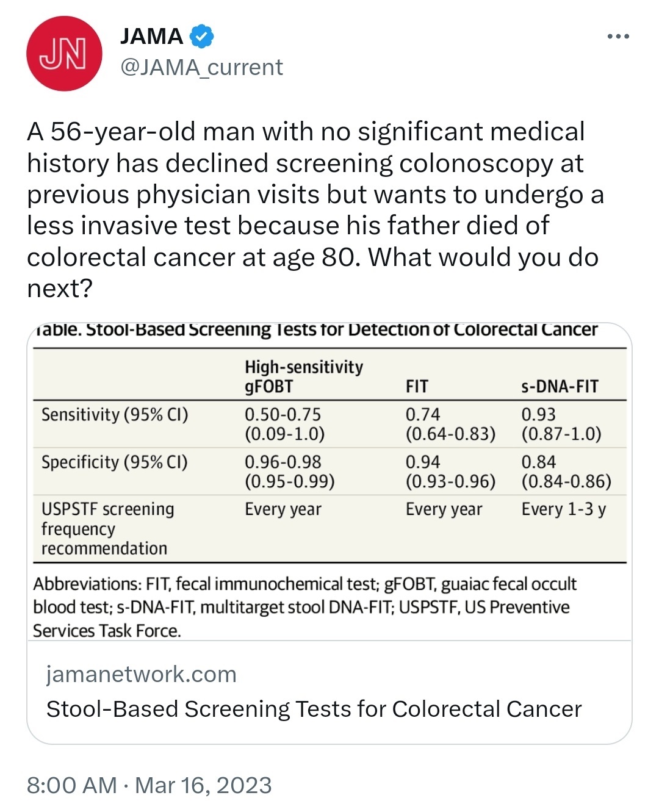Click the Specificity (95% CI) row label
This screenshot has height=812, width=659.
(115, 462)
